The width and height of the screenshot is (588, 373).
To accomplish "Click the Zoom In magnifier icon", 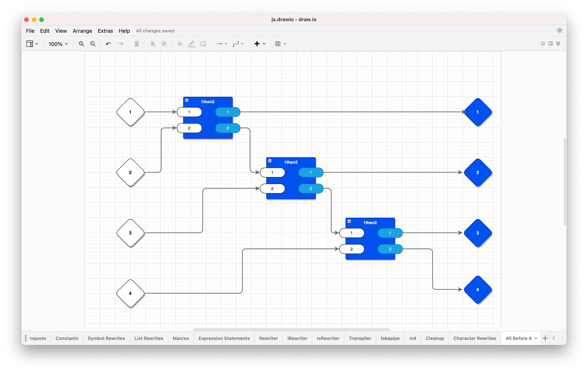I will pyautogui.click(x=81, y=44).
